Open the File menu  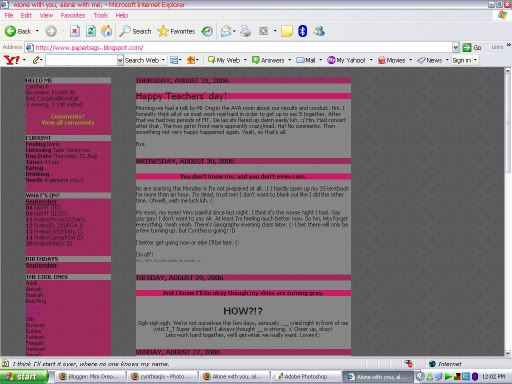(9, 15)
